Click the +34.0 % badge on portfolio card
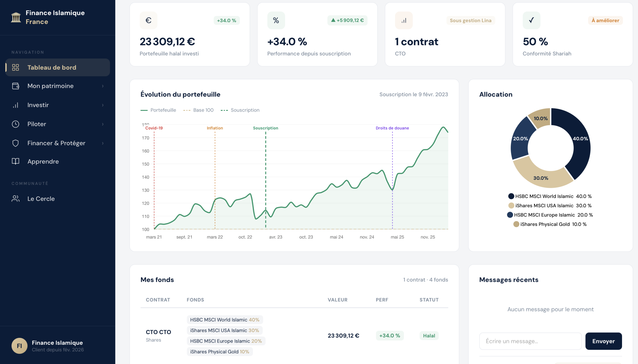Screen dimensions: 638x364 pyautogui.click(x=227, y=20)
